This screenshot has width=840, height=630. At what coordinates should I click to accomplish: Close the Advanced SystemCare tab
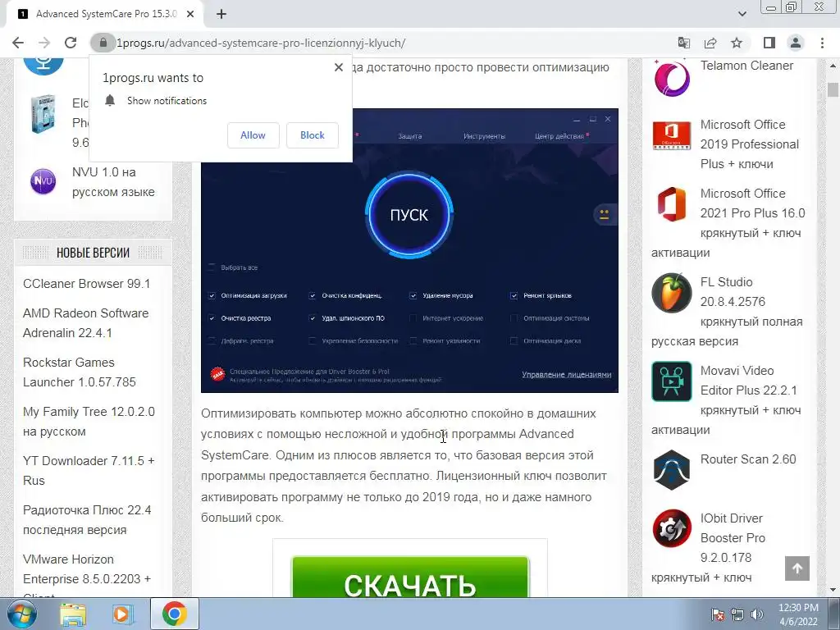point(190,14)
